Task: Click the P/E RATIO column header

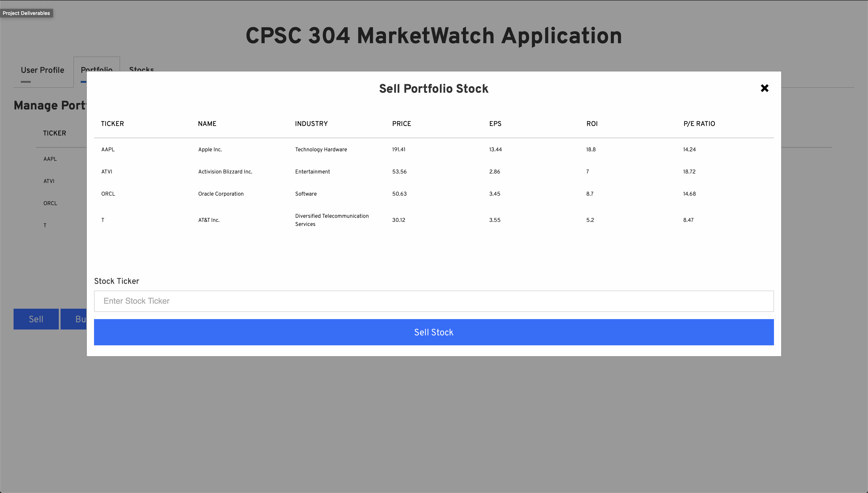Action: pyautogui.click(x=699, y=123)
